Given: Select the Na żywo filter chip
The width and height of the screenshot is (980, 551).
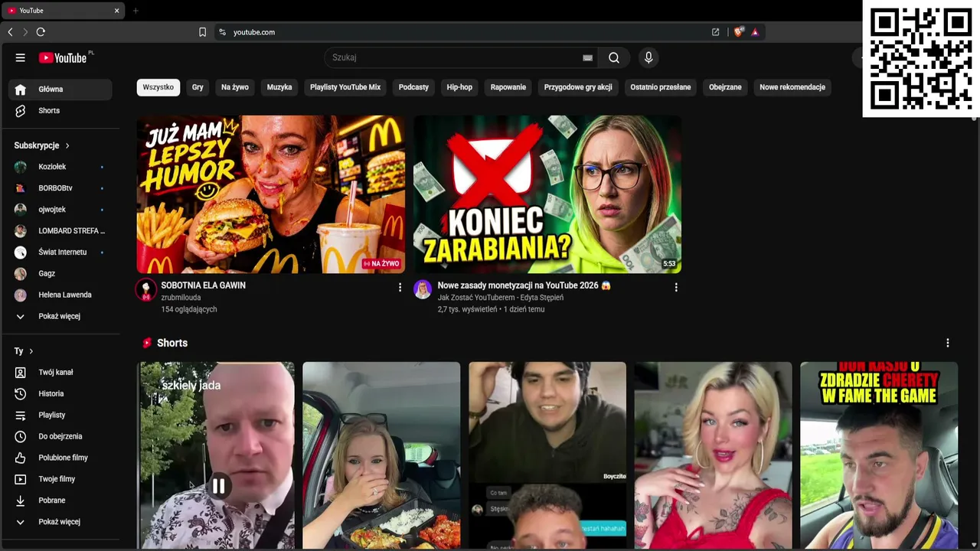Looking at the screenshot, I should (235, 87).
